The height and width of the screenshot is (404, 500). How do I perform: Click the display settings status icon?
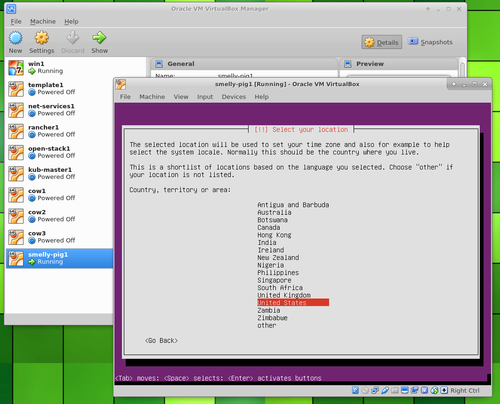[x=405, y=390]
